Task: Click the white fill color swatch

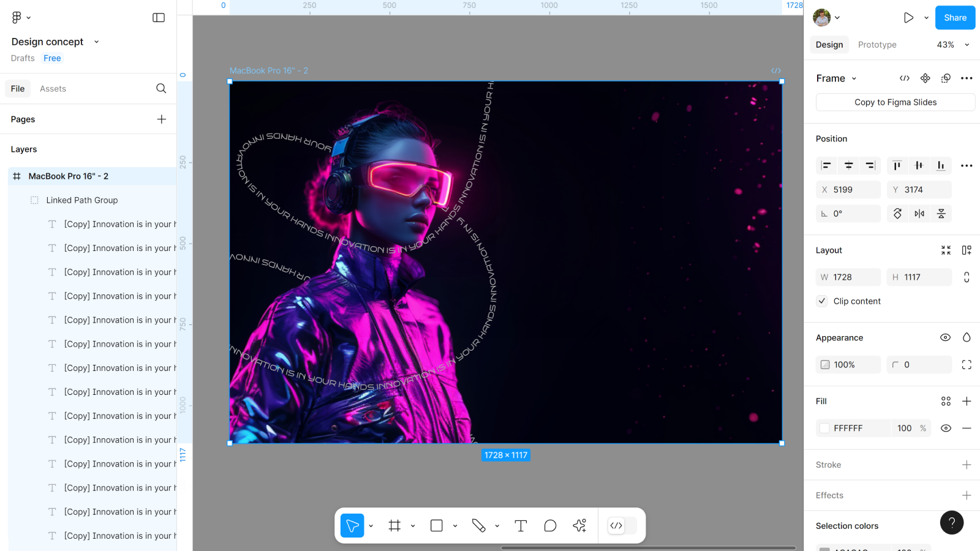Action: [x=825, y=429]
